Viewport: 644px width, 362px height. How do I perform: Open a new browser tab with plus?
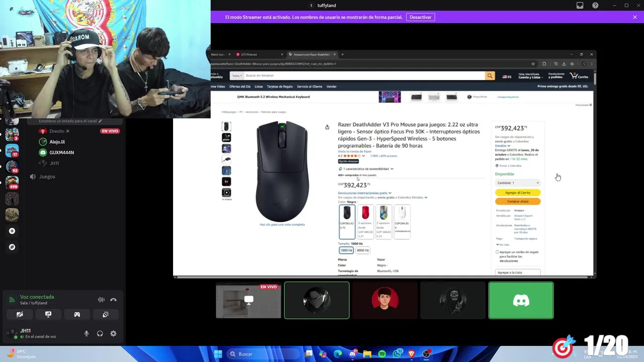point(343,54)
